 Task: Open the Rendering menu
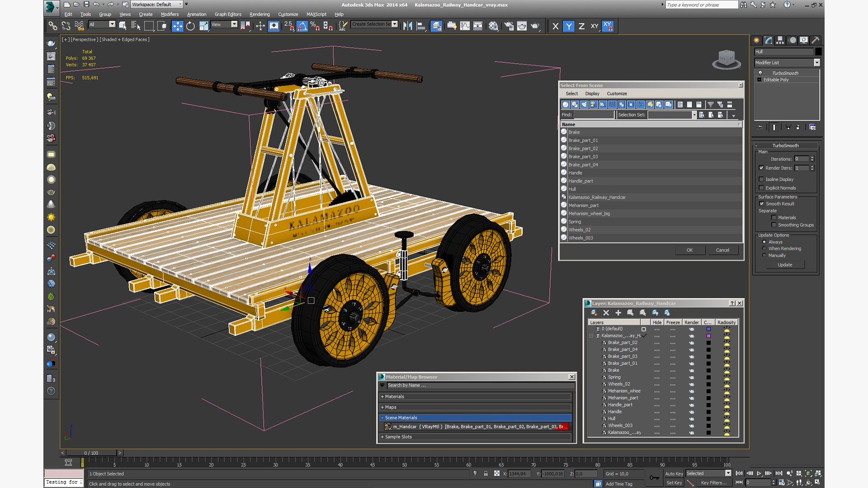259,14
